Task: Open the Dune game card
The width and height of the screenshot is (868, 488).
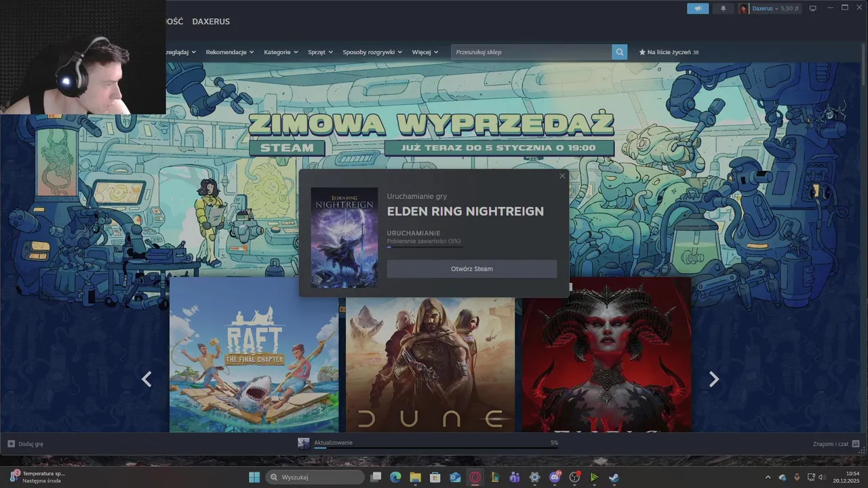Action: (x=430, y=365)
